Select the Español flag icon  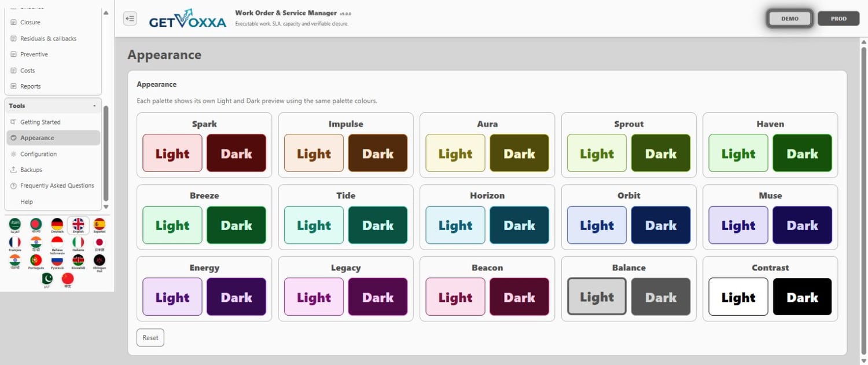100,225
